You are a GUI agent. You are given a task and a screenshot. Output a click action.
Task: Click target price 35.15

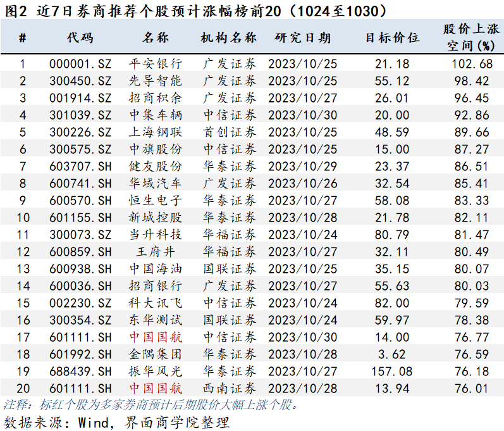(x=392, y=268)
